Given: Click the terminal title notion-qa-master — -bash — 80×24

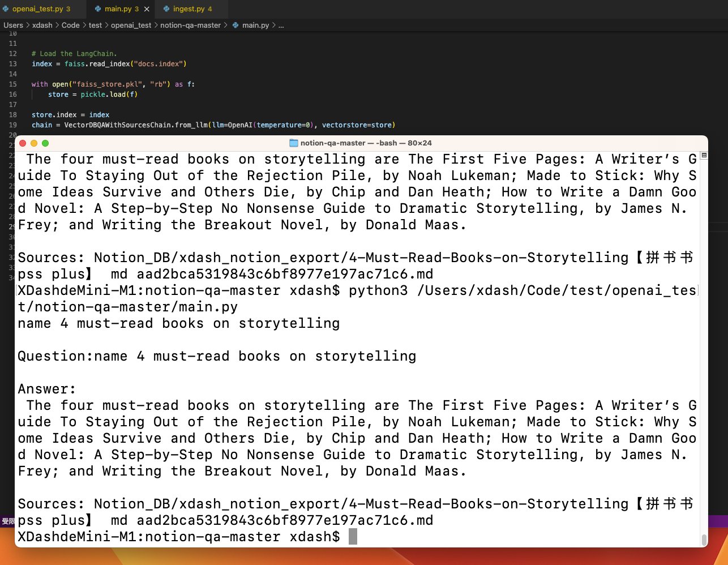Looking at the screenshot, I should point(366,143).
